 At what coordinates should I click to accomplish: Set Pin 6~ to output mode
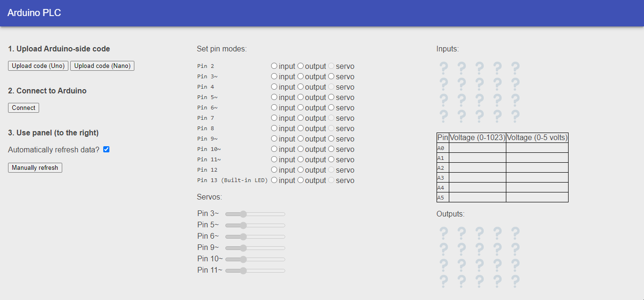tap(300, 108)
